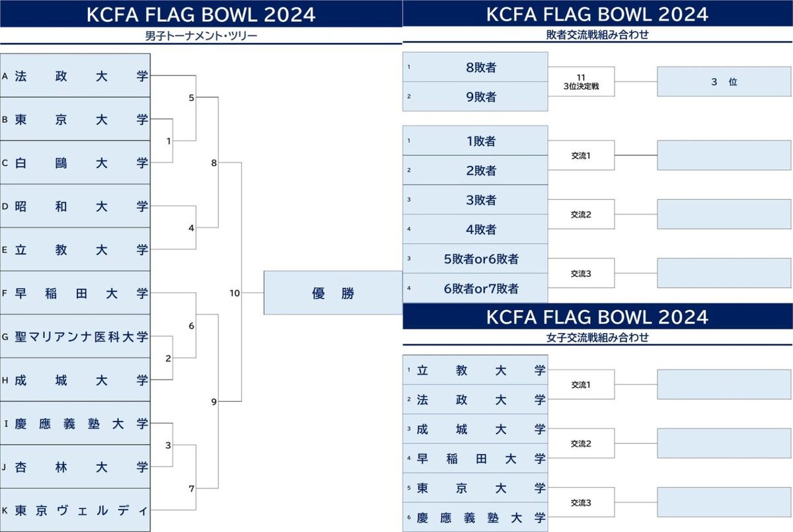Click match number 10 in the final bracket
Image resolution: width=793 pixels, height=532 pixels.
click(x=235, y=293)
